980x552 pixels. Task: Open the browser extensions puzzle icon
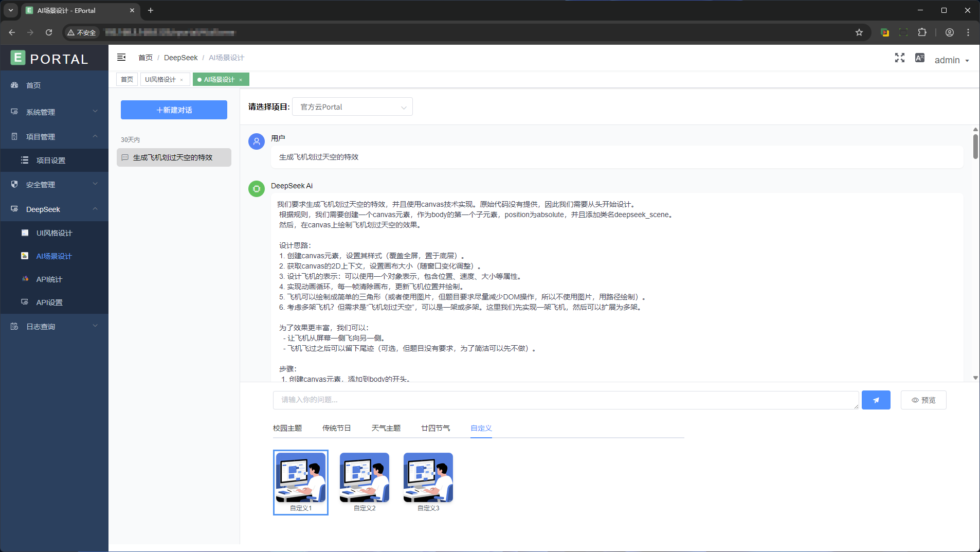click(922, 32)
